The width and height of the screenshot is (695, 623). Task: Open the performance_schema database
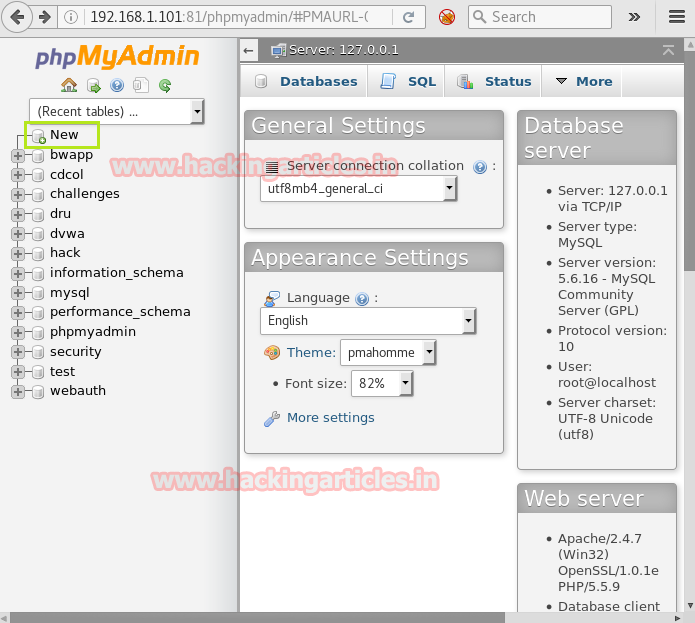pyautogui.click(x=120, y=312)
